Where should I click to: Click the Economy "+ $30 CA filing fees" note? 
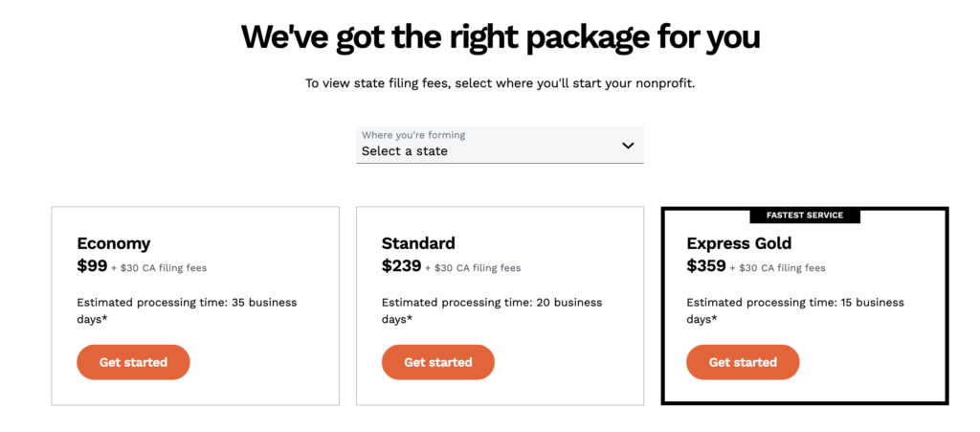pyautogui.click(x=159, y=268)
